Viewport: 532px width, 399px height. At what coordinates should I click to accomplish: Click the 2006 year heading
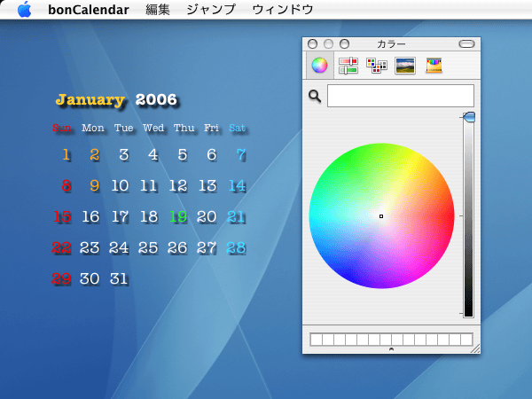point(156,99)
